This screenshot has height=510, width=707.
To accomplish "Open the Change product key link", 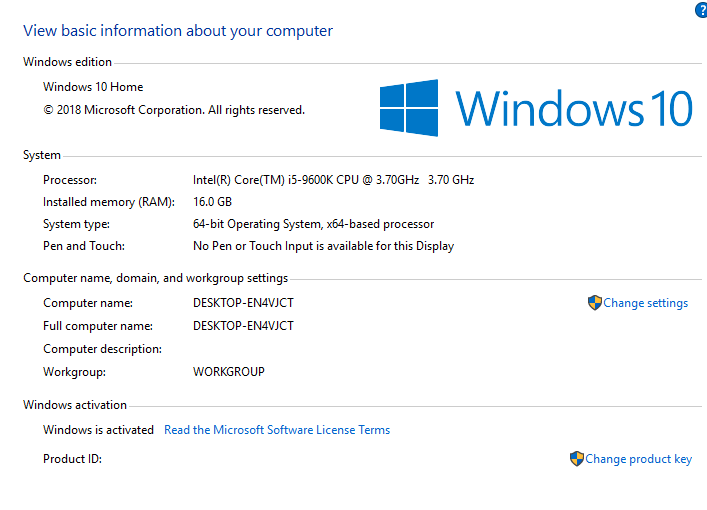I will coord(638,459).
